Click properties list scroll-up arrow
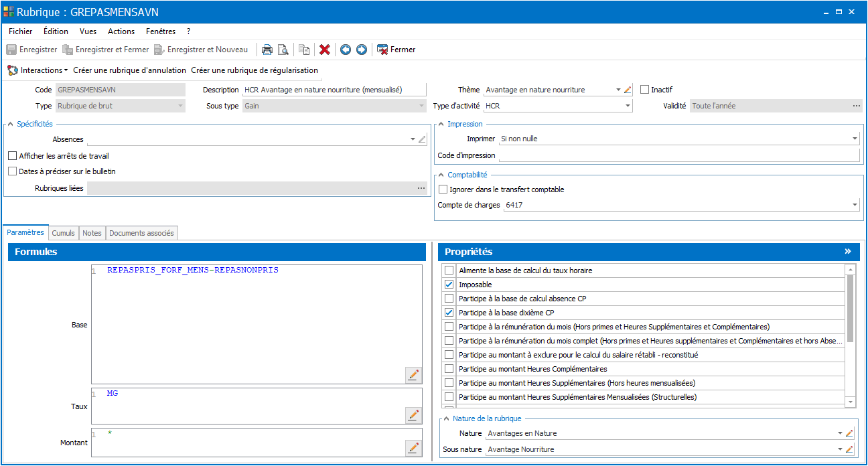868x466 pixels. click(851, 269)
